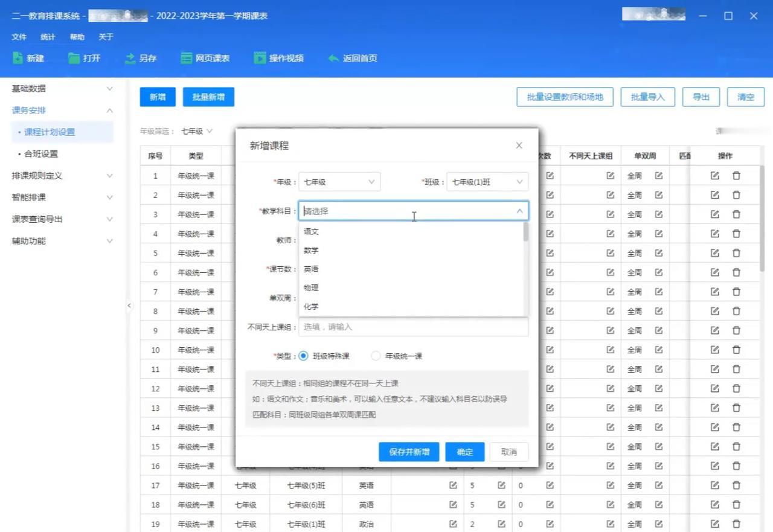Click the main table vertical scrollbar
The height and width of the screenshot is (532, 773).
(x=762, y=218)
